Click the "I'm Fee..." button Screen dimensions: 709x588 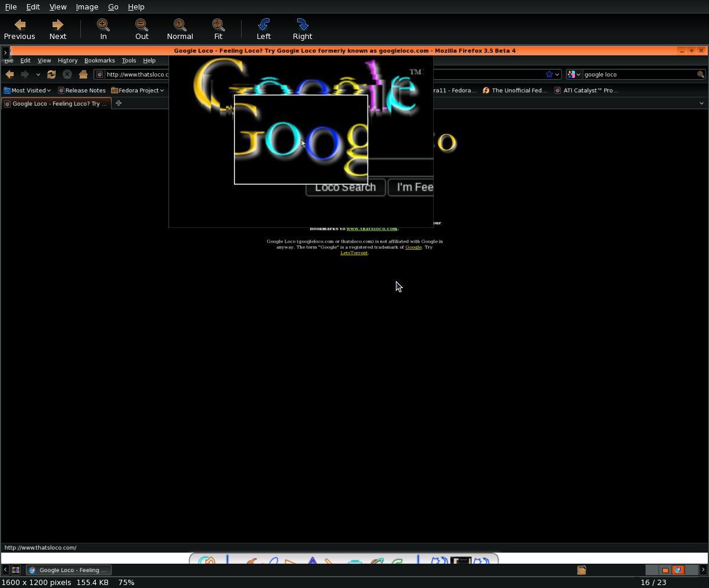(411, 187)
